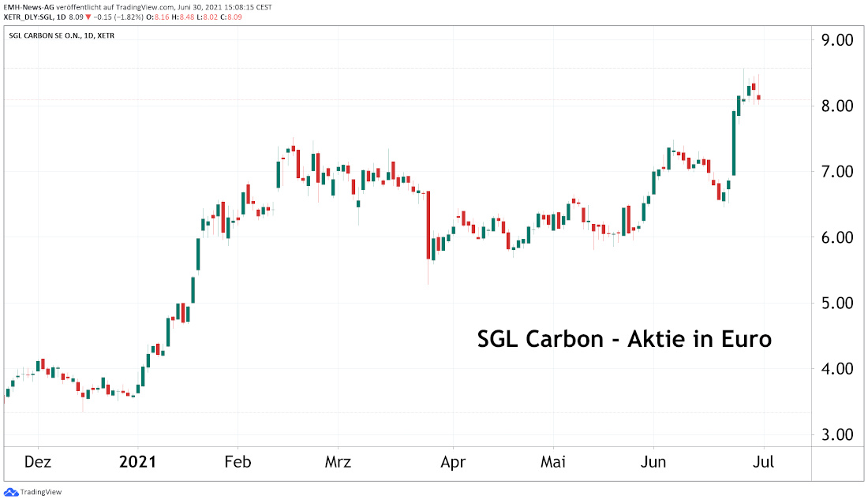Select the Feb time axis marker

(x=238, y=462)
